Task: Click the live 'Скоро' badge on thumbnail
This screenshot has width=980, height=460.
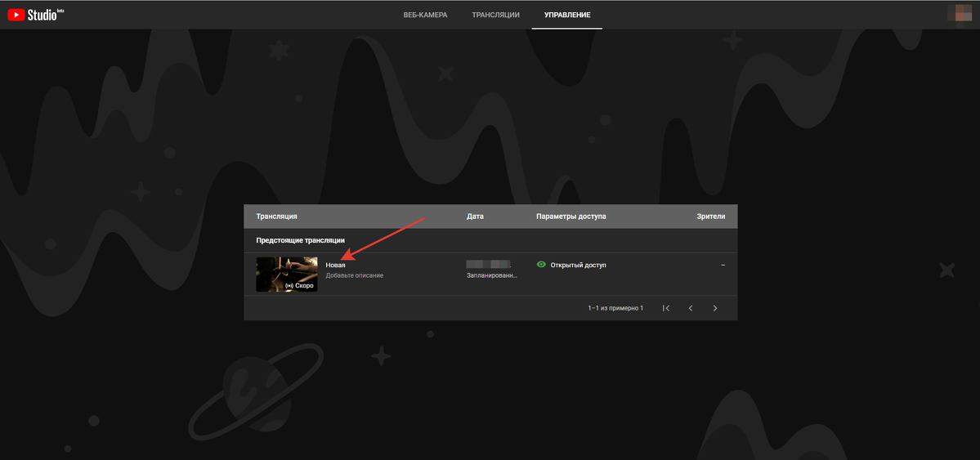Action: [x=299, y=286]
